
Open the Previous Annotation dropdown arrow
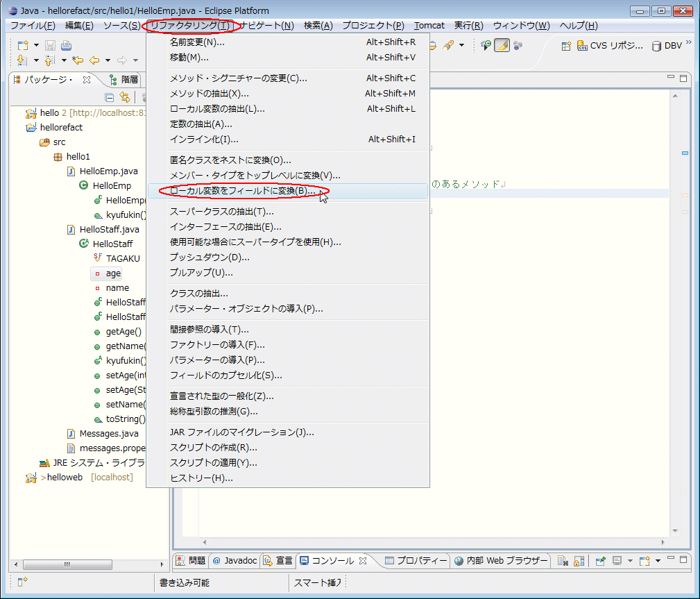click(64, 60)
